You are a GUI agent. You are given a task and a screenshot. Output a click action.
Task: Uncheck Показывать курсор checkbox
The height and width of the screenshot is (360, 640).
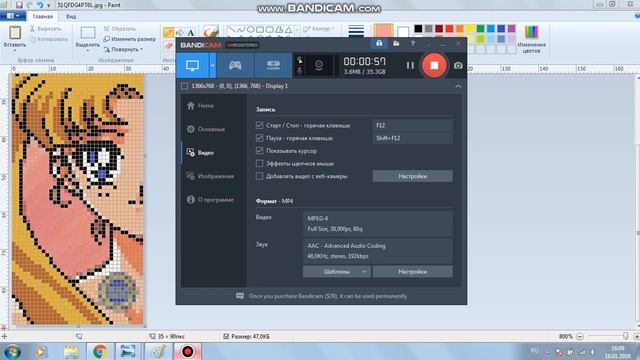259,151
